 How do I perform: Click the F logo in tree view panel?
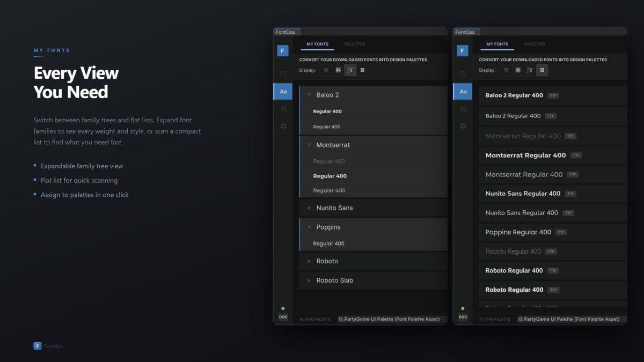[x=283, y=51]
